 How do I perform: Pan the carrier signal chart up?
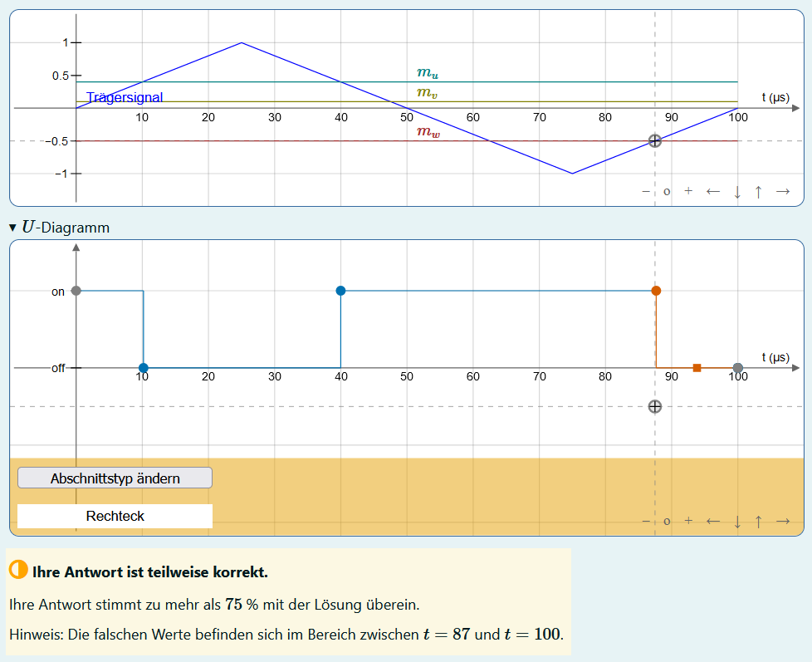pyautogui.click(x=758, y=191)
